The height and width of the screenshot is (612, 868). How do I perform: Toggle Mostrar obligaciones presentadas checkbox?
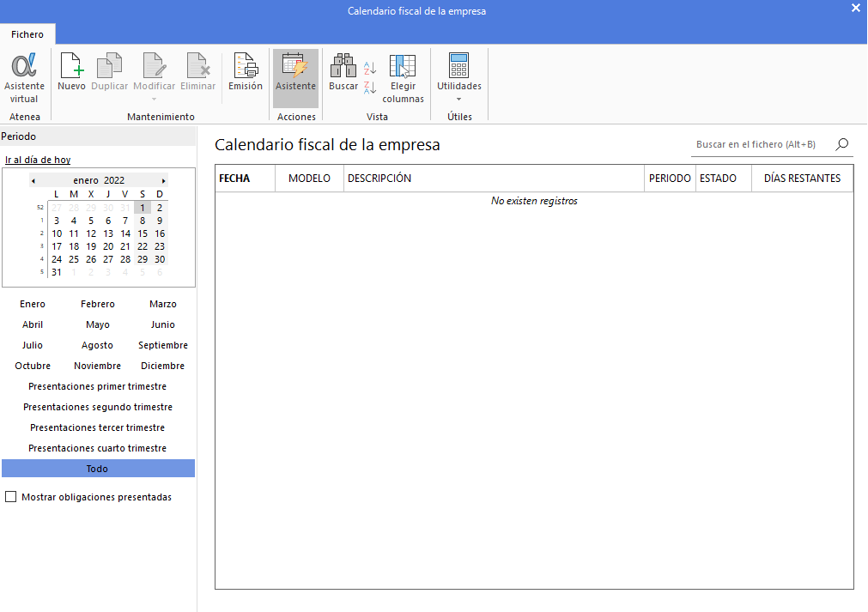[x=10, y=497]
